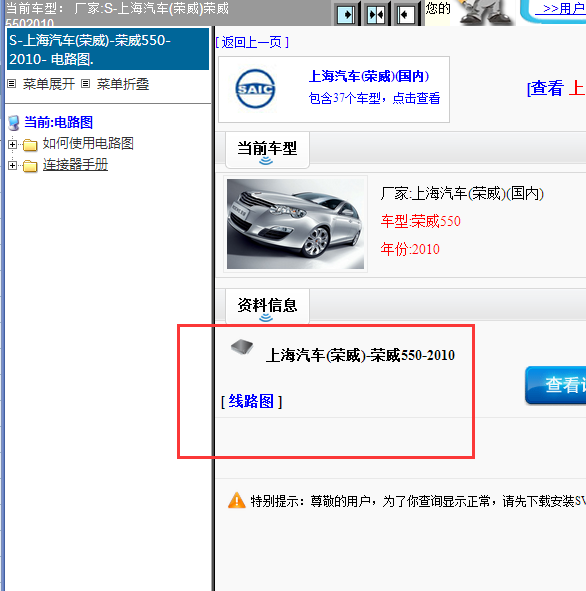Click the 年份:2010 text
The width and height of the screenshot is (586, 591).
click(410, 249)
